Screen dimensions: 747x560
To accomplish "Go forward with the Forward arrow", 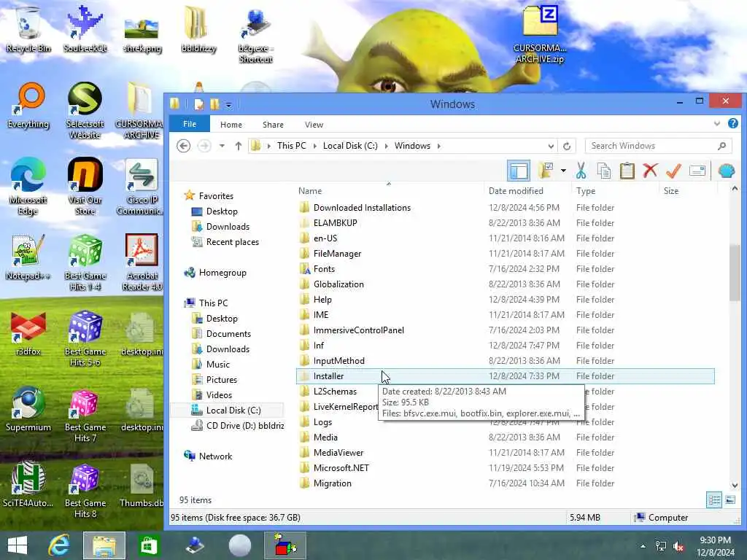I will (x=204, y=146).
